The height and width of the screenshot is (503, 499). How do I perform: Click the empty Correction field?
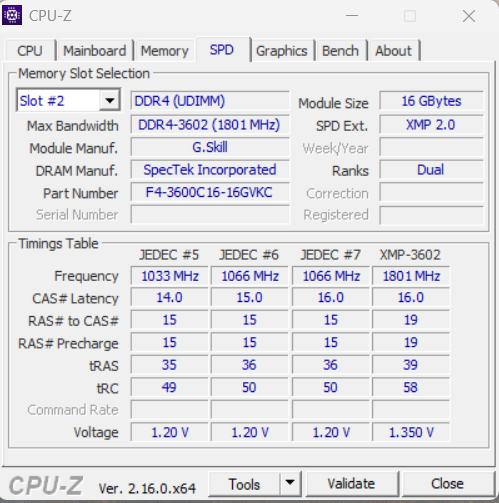(431, 192)
